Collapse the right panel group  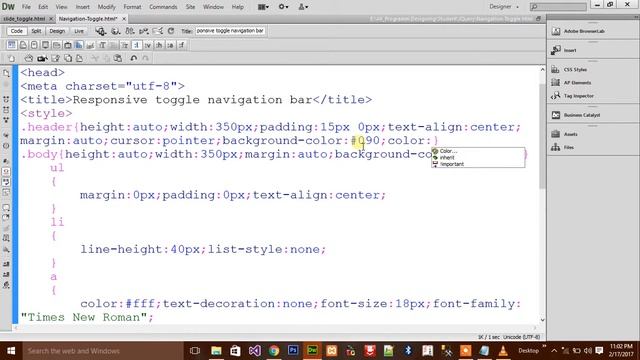click(x=636, y=17)
